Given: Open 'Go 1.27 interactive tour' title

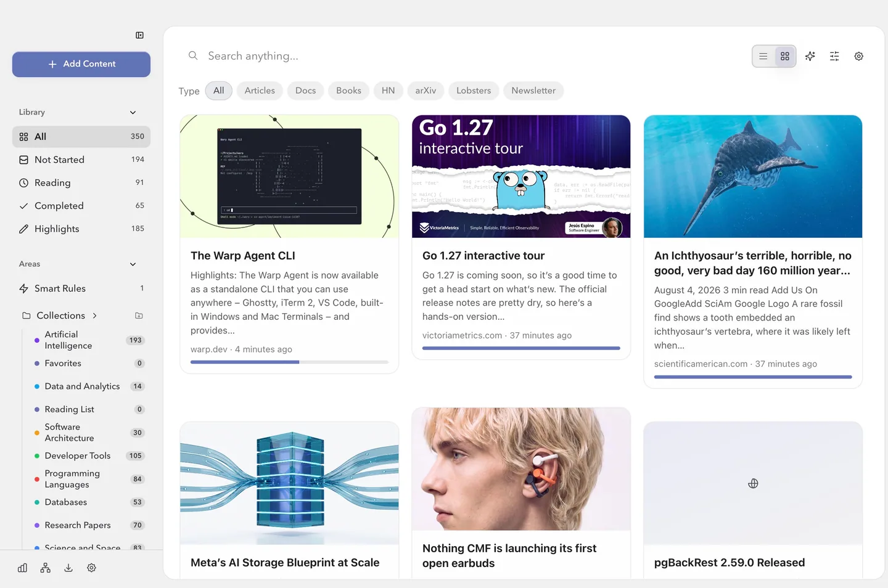Looking at the screenshot, I should coord(483,256).
